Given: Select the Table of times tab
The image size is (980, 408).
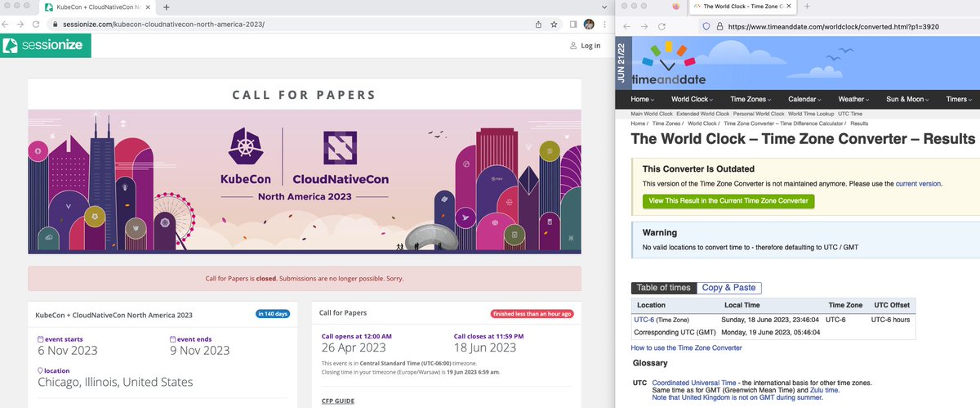Looking at the screenshot, I should coord(664,288).
